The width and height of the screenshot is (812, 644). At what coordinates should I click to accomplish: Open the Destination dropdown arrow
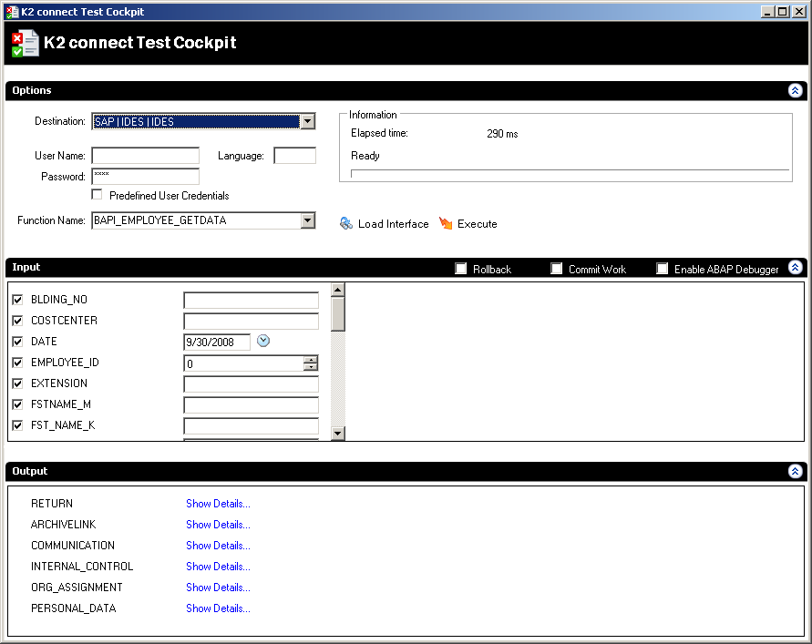coord(308,122)
